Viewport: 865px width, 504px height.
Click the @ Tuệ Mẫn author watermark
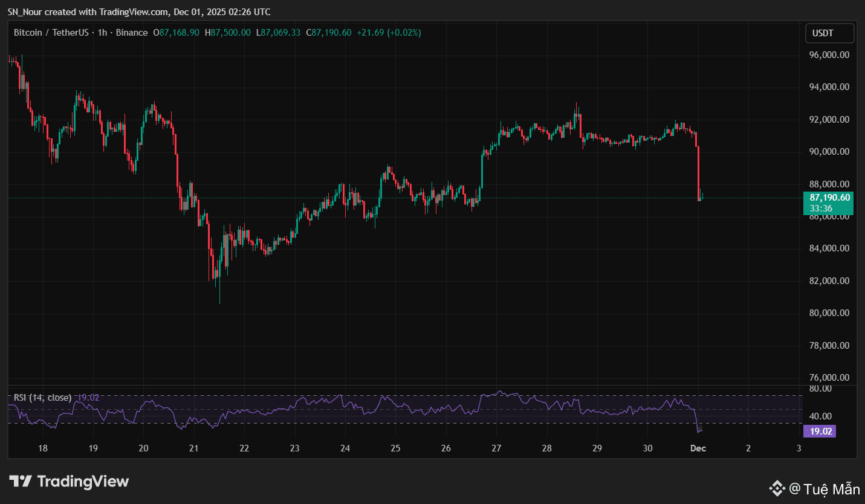[825, 488]
